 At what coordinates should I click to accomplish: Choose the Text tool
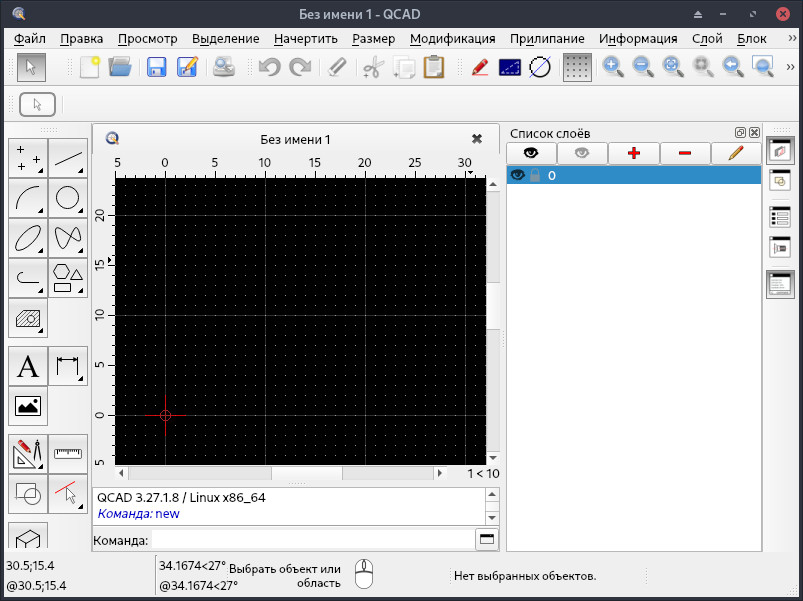(28, 367)
